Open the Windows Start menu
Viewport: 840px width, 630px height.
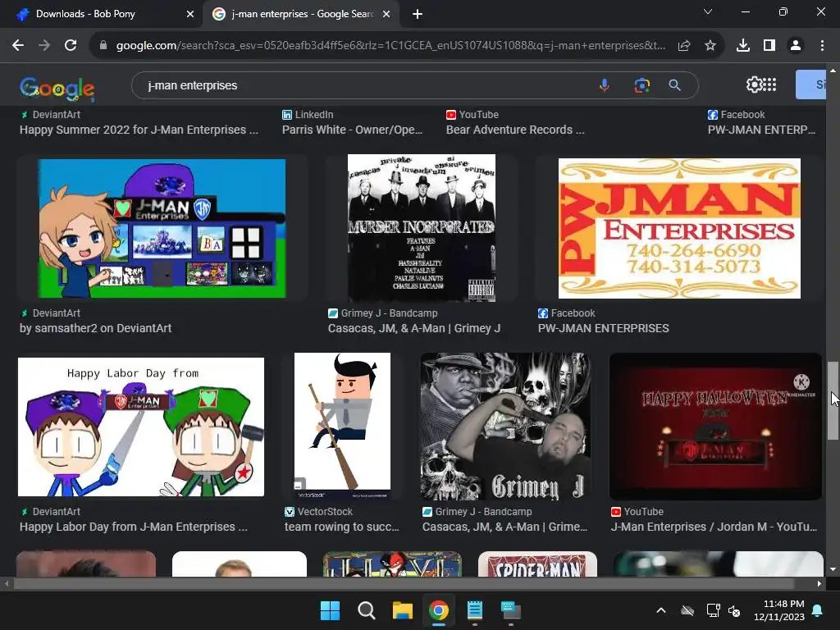(x=330, y=610)
